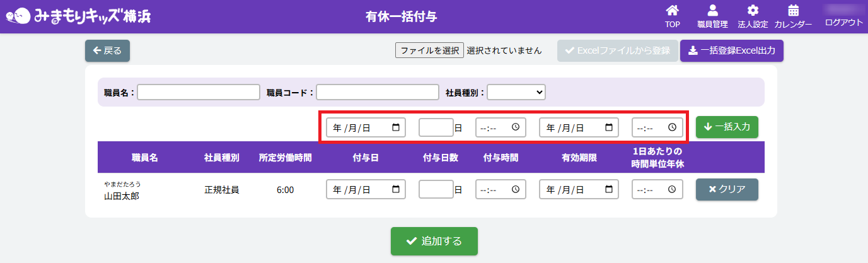This screenshot has height=263, width=868.
Task: Open 職員管理 staff management
Action: coord(712,16)
